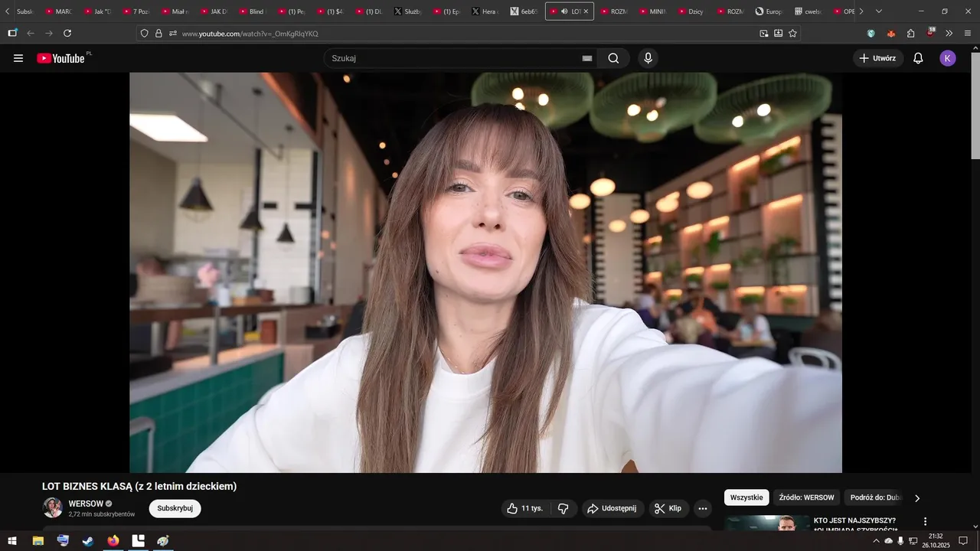Open Firefox from the taskbar

pos(113,541)
